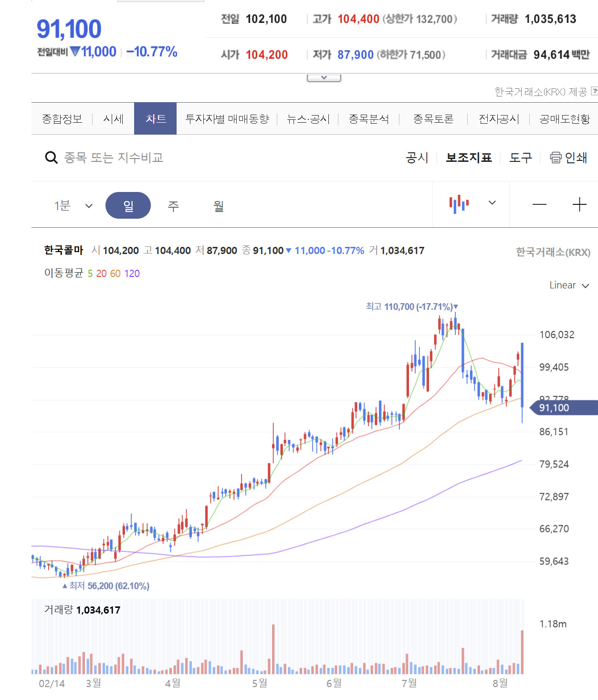Click the candlestick chart type icon
This screenshot has width=598, height=700.
pos(459,204)
